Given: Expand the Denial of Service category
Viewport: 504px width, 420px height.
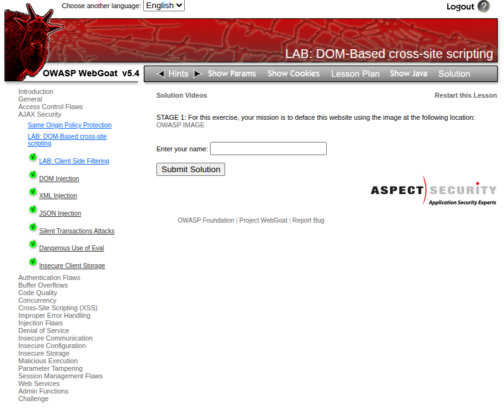Looking at the screenshot, I should 44,330.
